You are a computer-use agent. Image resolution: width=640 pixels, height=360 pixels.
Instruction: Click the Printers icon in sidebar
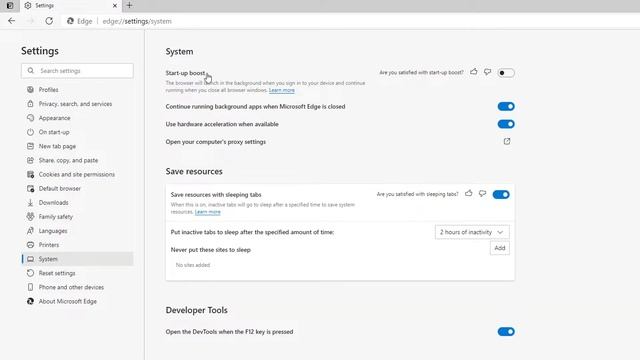tap(30, 245)
